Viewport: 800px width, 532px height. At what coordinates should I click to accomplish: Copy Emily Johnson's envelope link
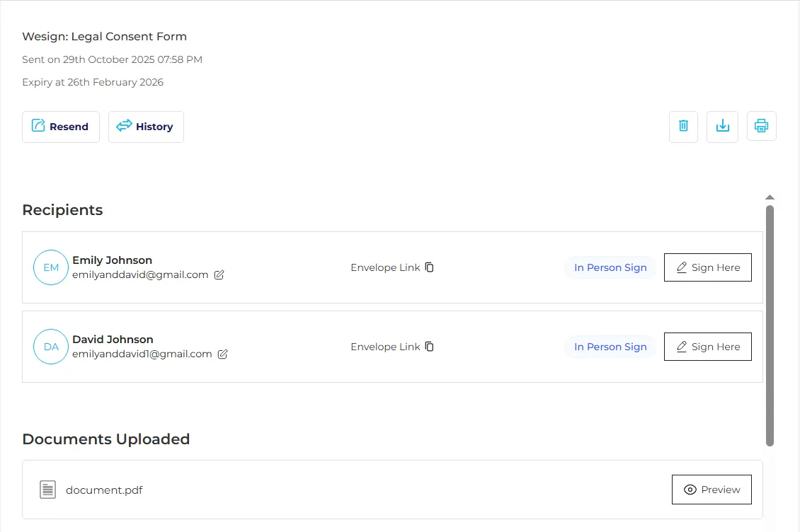point(430,267)
